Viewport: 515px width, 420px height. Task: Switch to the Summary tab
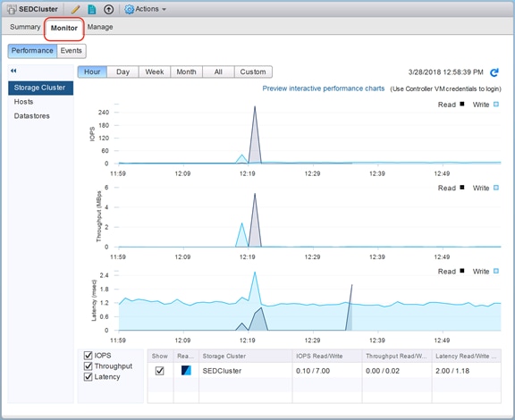(25, 27)
